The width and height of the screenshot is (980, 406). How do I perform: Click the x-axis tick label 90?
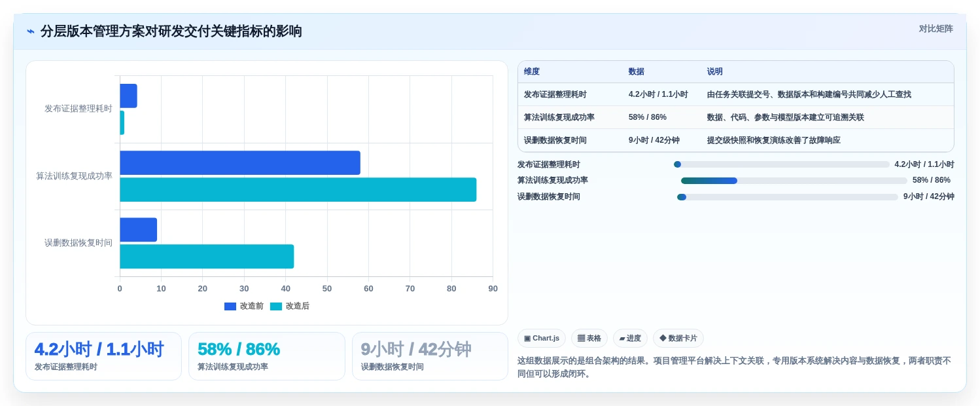coord(493,289)
